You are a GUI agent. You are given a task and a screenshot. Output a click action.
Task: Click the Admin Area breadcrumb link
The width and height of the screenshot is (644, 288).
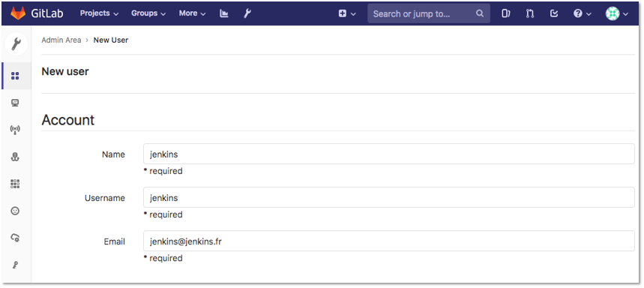coord(61,40)
